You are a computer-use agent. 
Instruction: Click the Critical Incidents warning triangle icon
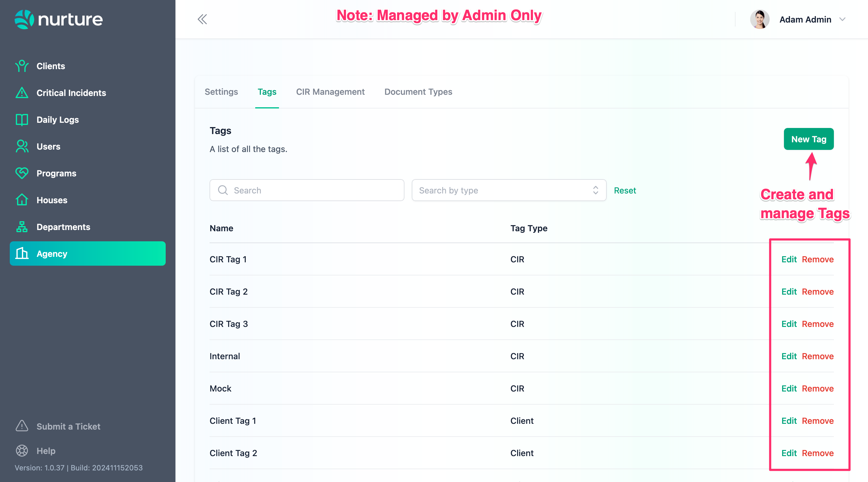[x=22, y=93]
